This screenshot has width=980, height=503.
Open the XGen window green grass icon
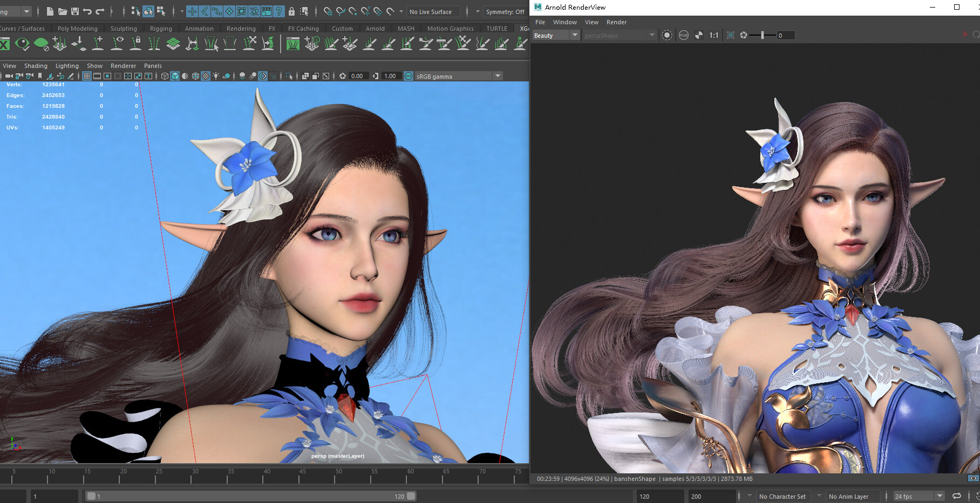293,44
